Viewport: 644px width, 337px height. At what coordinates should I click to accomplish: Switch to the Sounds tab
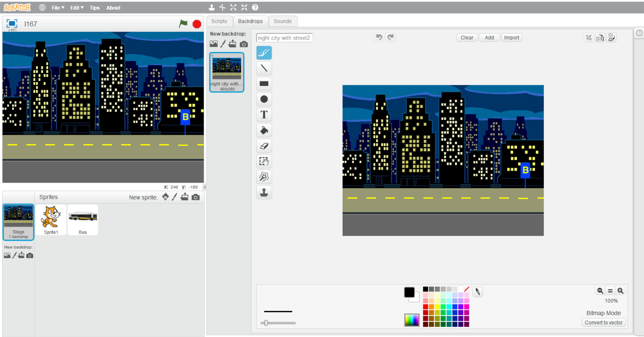tap(283, 21)
